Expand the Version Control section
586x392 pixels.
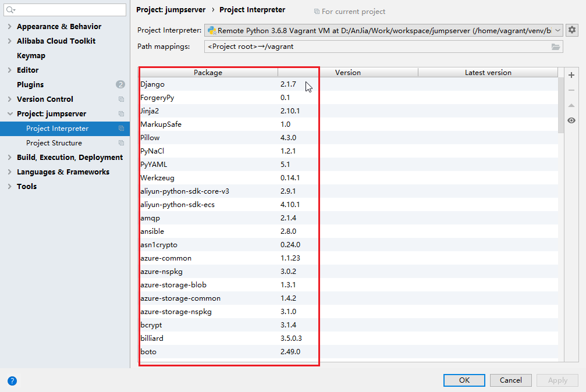10,99
